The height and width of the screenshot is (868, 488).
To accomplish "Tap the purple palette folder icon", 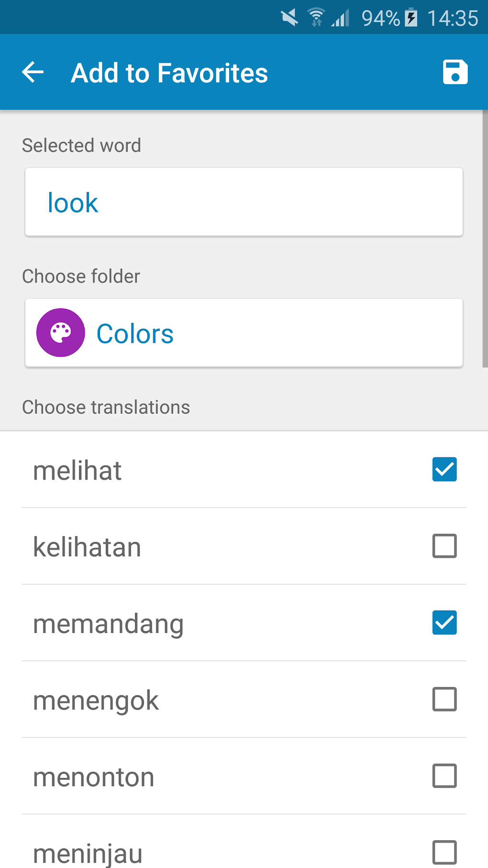I will pos(61,333).
